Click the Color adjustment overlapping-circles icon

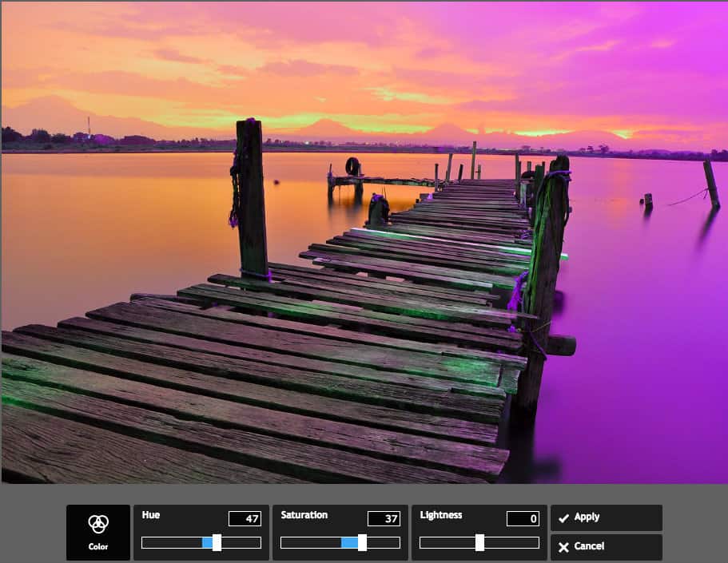(98, 524)
